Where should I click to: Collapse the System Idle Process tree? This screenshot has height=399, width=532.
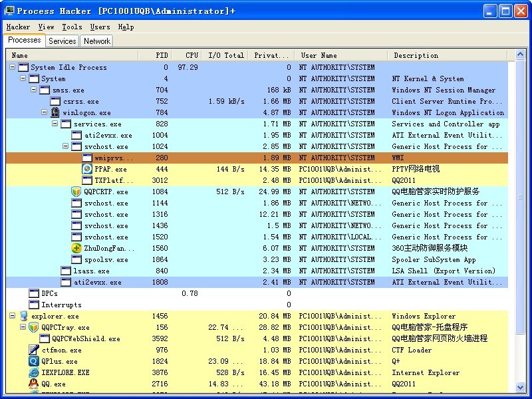click(x=13, y=67)
